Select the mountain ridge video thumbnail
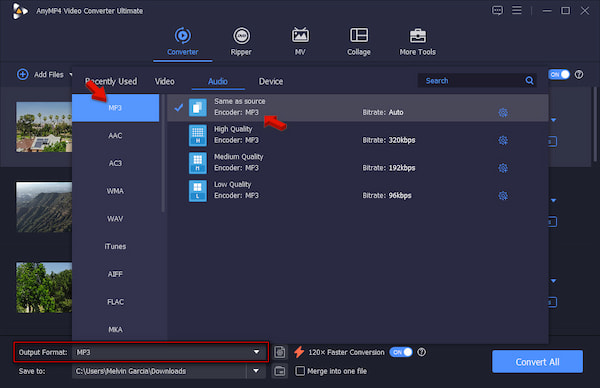 (x=44, y=207)
